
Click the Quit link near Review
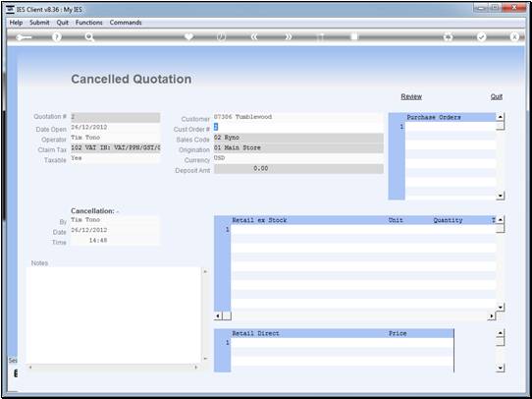click(497, 96)
